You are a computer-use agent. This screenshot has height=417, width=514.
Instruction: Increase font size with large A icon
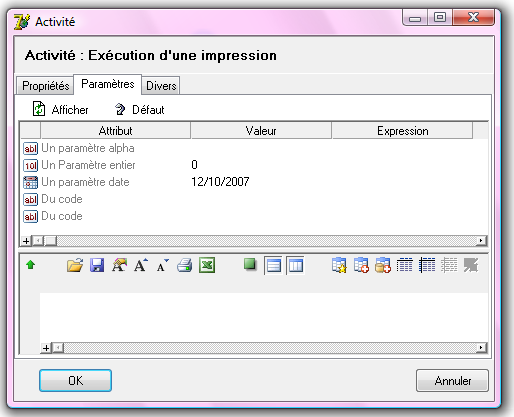click(x=141, y=265)
